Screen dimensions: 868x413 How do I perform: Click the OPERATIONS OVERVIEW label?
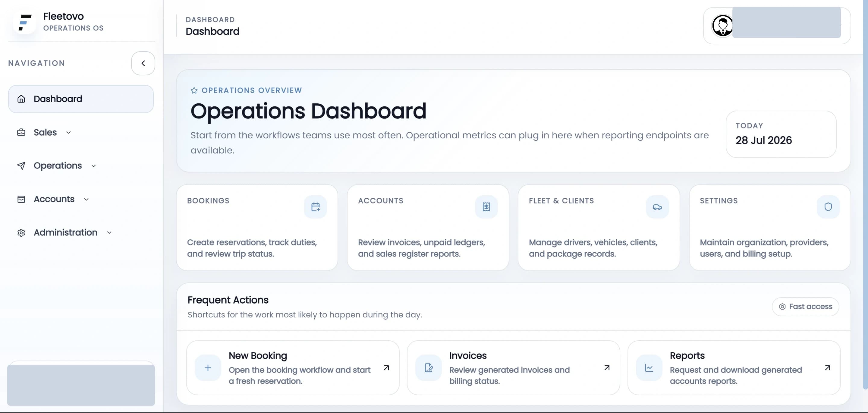[252, 90]
